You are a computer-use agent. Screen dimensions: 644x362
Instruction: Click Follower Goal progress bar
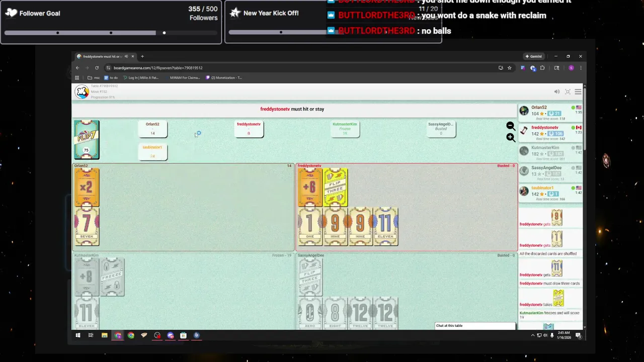click(x=111, y=33)
